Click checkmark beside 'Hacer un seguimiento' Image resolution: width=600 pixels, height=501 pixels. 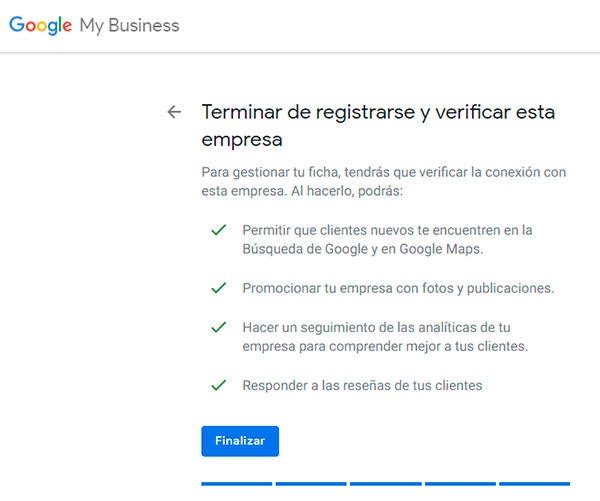(x=218, y=327)
